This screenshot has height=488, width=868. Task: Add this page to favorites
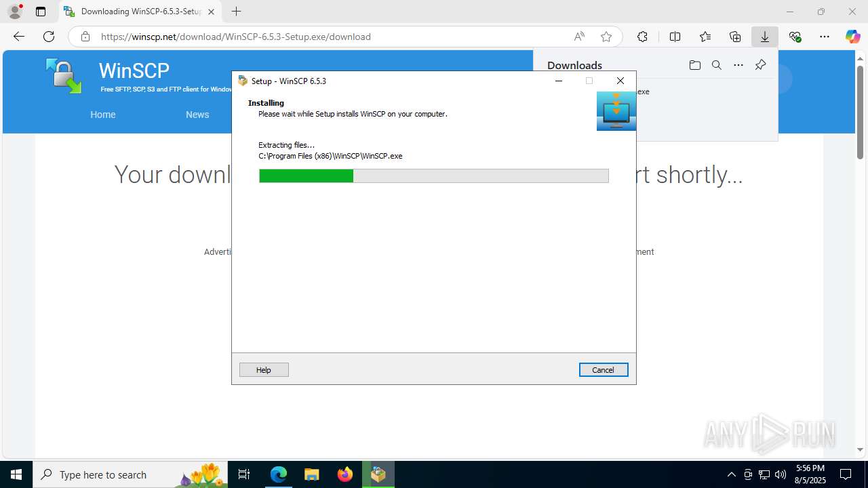pos(606,37)
